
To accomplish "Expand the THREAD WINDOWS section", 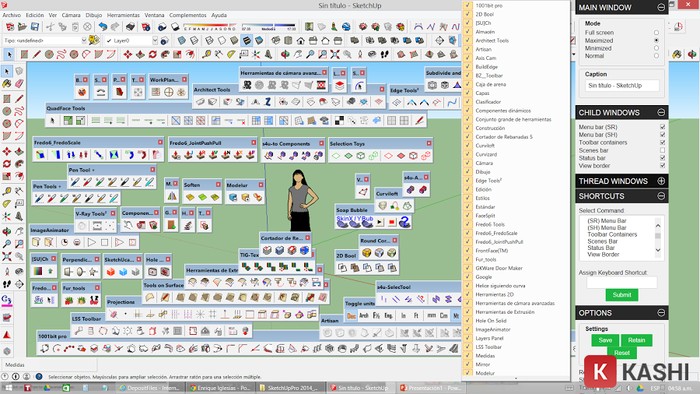I will [661, 181].
